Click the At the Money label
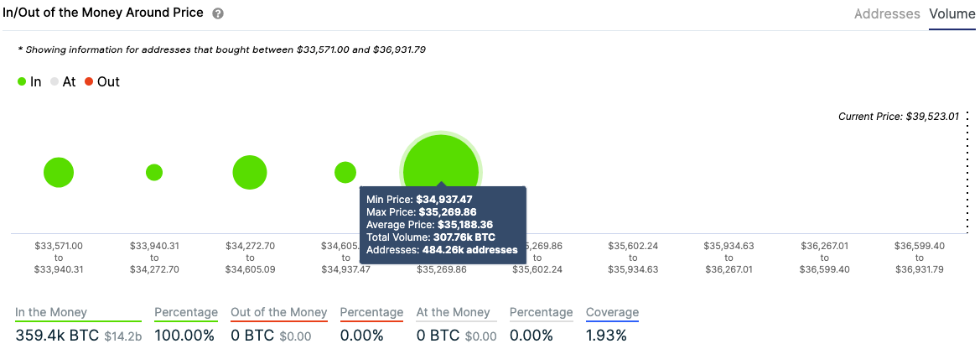980x349 pixels. click(454, 313)
